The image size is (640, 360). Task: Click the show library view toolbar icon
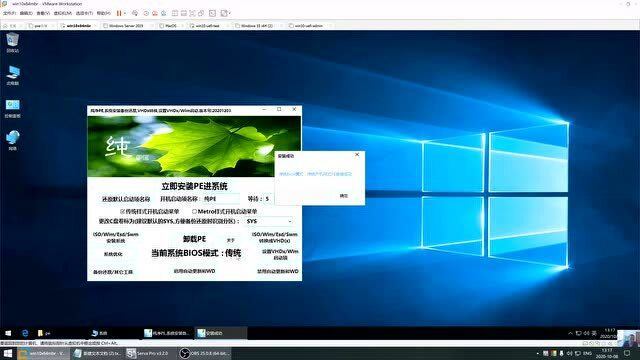175,13
